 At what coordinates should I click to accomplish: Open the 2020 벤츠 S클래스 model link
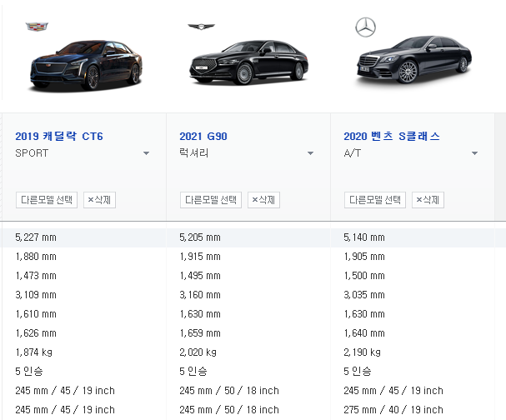pyautogui.click(x=391, y=136)
